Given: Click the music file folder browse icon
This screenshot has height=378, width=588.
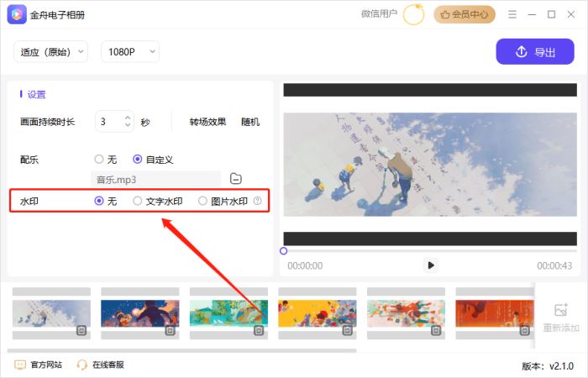Looking at the screenshot, I should tap(236, 178).
